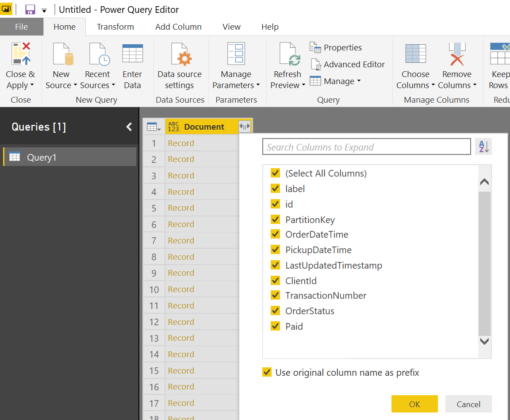The image size is (510, 420).
Task: Expand the Remove Columns dropdown arrow
Action: (475, 85)
